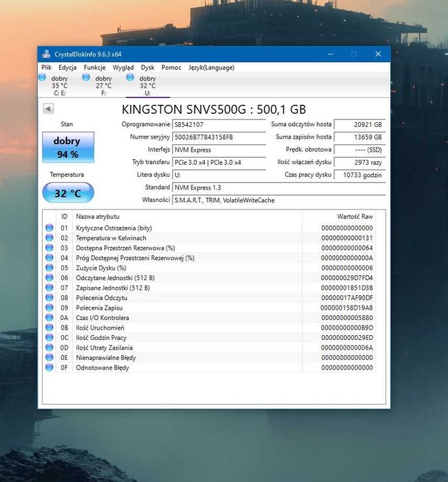
Task: Select the Ilość Utraty Zasilania row text
Action: point(104,348)
